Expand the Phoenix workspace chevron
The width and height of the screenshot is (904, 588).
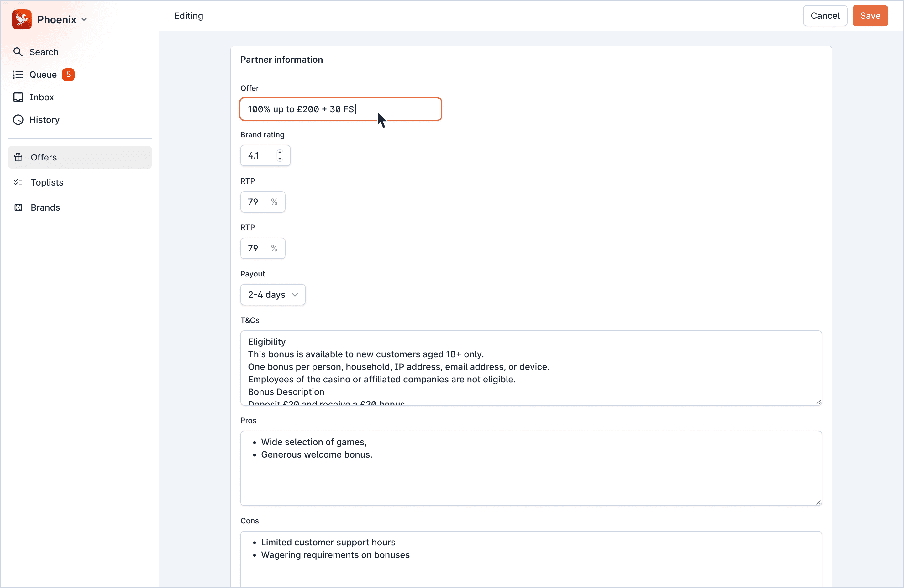click(x=84, y=20)
